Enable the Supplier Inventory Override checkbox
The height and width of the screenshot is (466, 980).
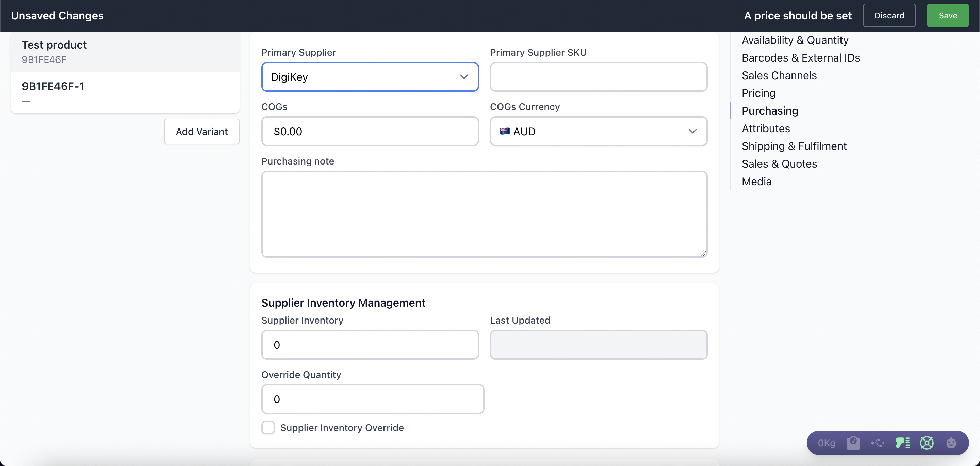click(x=268, y=428)
